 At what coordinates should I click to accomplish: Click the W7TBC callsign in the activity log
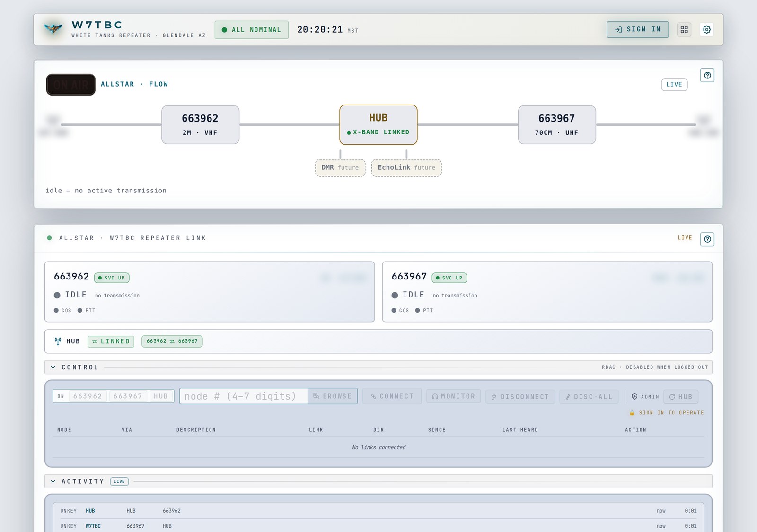(93, 526)
